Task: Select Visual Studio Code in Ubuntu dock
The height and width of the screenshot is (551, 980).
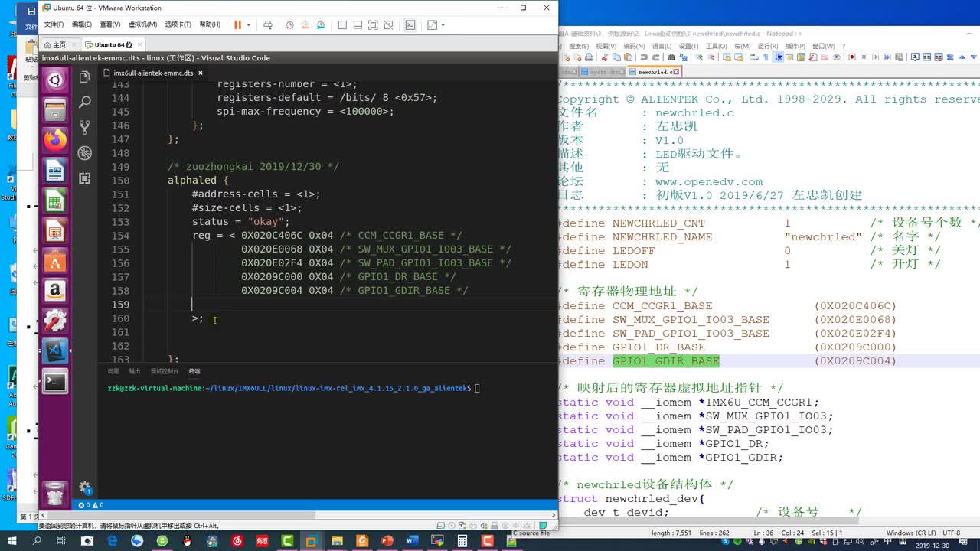Action: (x=54, y=351)
